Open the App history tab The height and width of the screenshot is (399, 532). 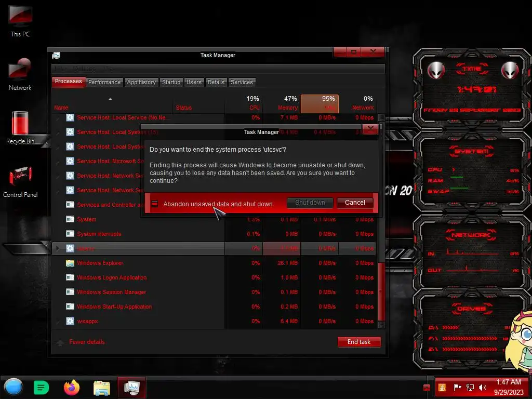(141, 82)
